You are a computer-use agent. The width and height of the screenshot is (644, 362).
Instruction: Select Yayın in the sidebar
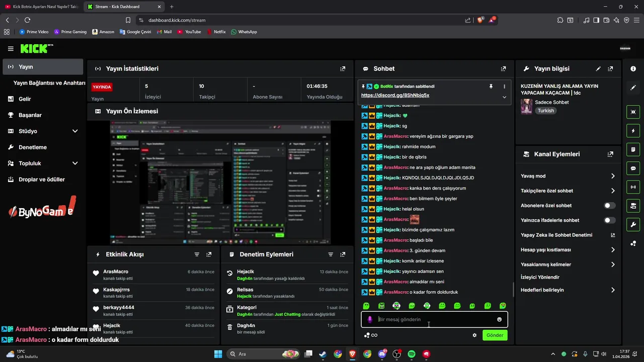(43, 67)
